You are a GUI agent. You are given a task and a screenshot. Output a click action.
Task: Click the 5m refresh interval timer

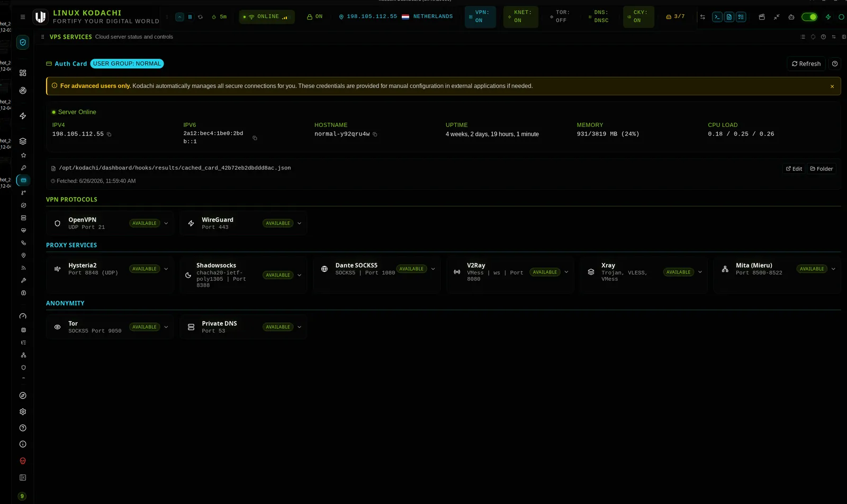(x=219, y=17)
